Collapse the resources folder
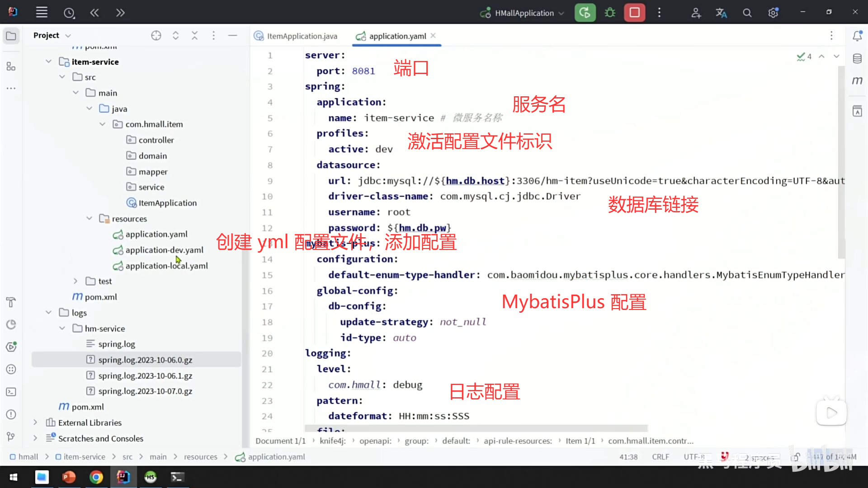 pos(89,218)
